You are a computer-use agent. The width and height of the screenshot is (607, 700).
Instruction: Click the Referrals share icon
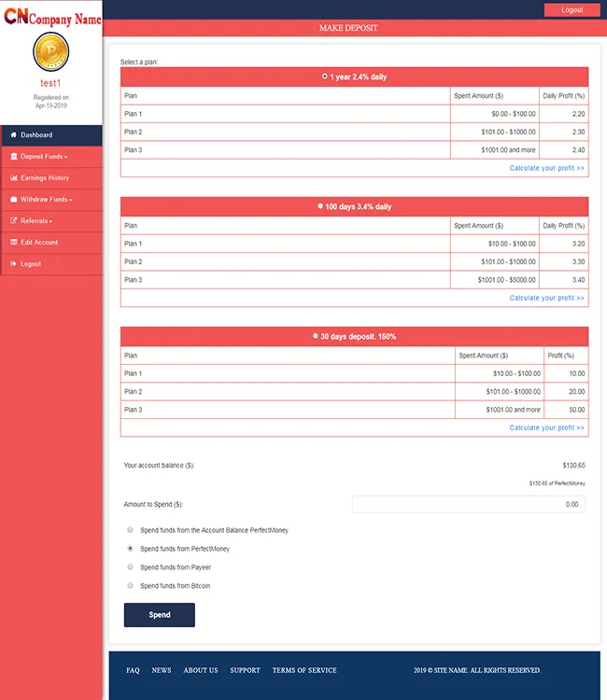pos(13,220)
